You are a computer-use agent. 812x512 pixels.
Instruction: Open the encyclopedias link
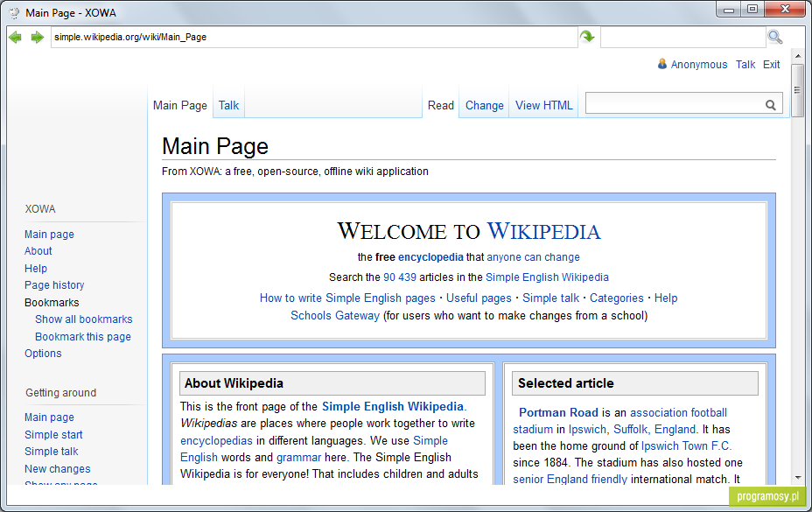click(216, 441)
